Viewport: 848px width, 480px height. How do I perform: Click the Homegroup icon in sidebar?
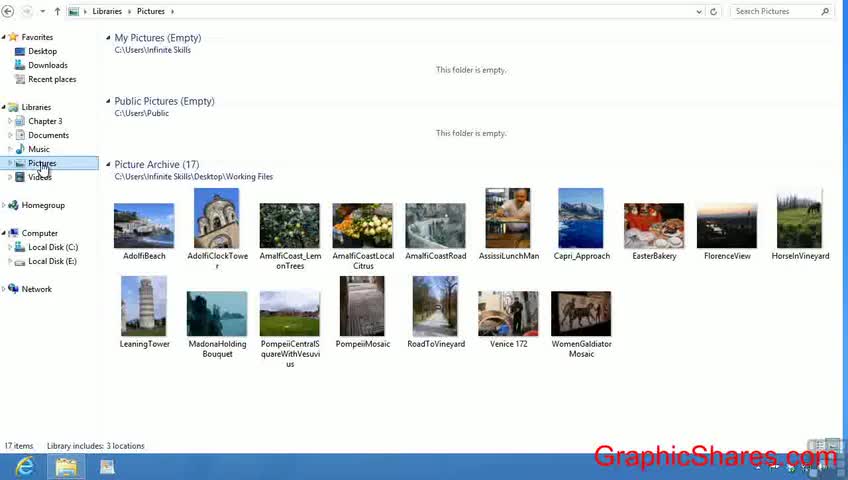point(14,205)
